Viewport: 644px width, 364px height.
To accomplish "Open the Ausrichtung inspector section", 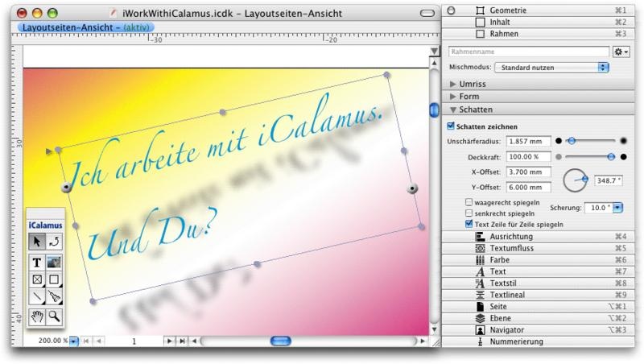I will [x=538, y=236].
